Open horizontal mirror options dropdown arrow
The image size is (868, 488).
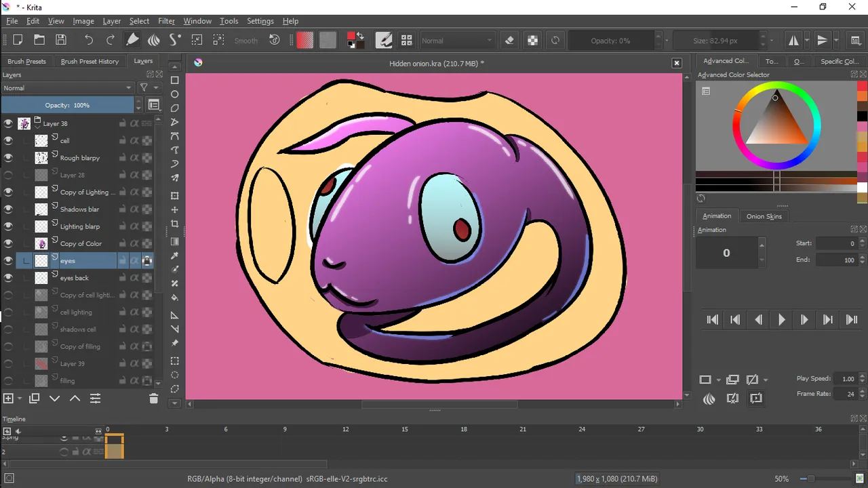[x=806, y=40]
